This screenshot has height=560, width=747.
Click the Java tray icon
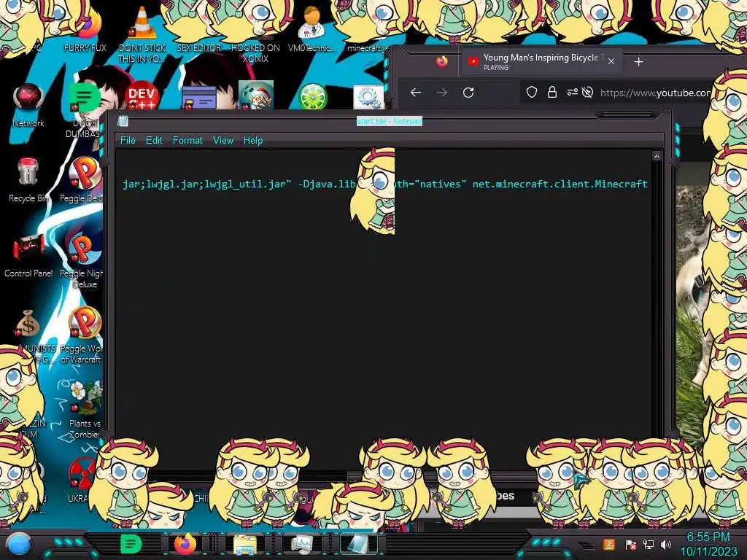[608, 544]
